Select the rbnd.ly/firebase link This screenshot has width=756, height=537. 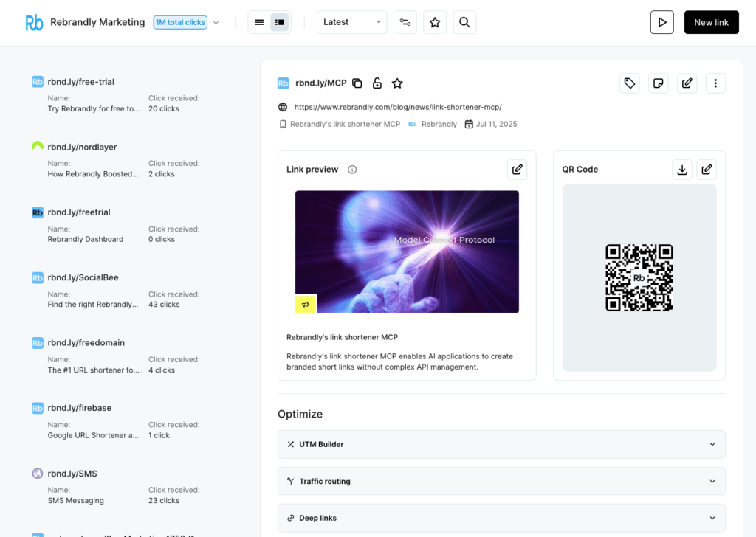(x=80, y=408)
